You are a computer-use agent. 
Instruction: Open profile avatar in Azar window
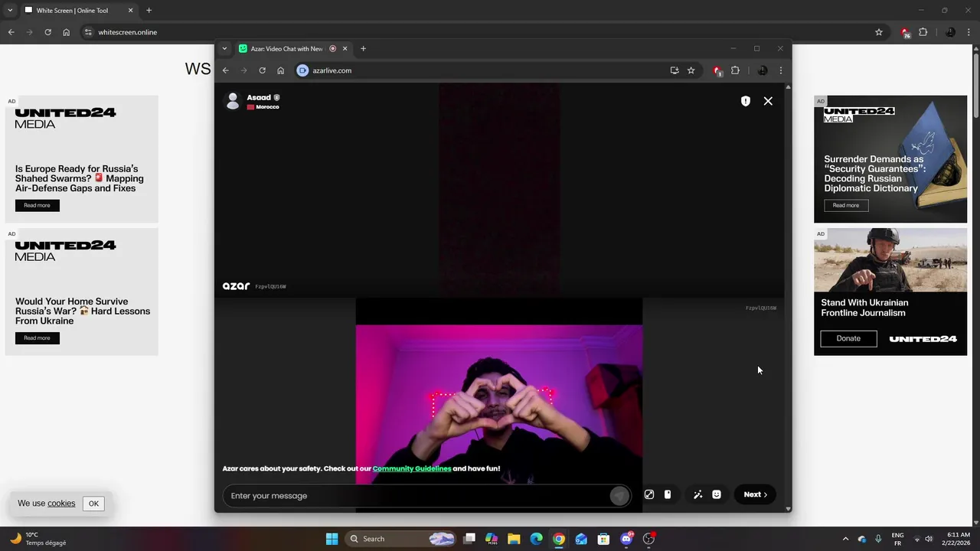pyautogui.click(x=763, y=70)
